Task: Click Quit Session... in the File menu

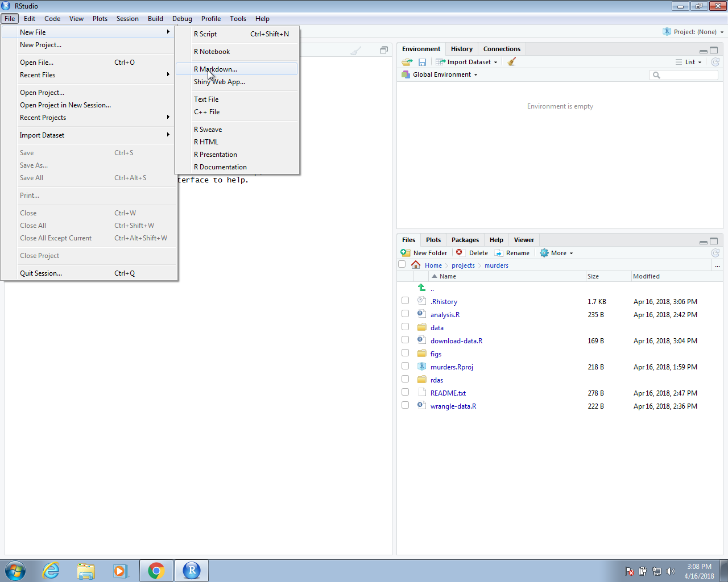Action: pyautogui.click(x=90, y=273)
